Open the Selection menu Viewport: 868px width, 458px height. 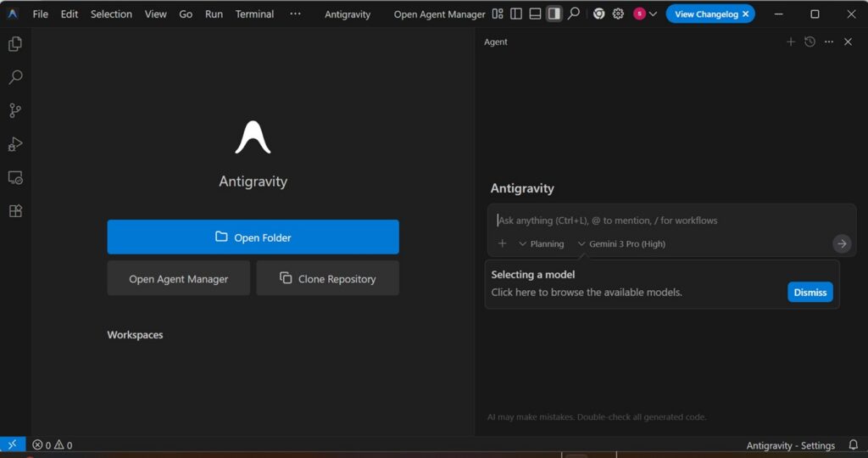pyautogui.click(x=111, y=14)
